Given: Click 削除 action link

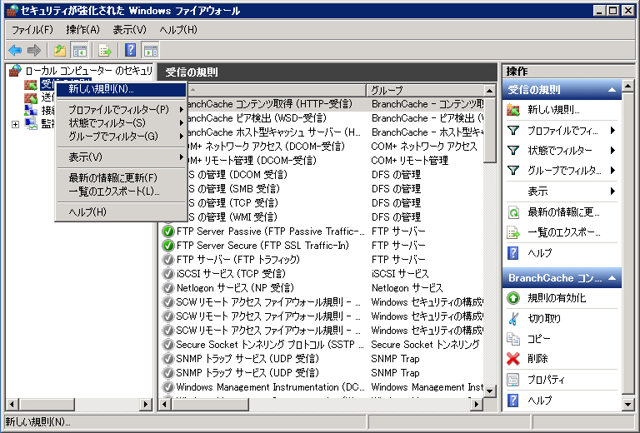Looking at the screenshot, I should tap(538, 359).
